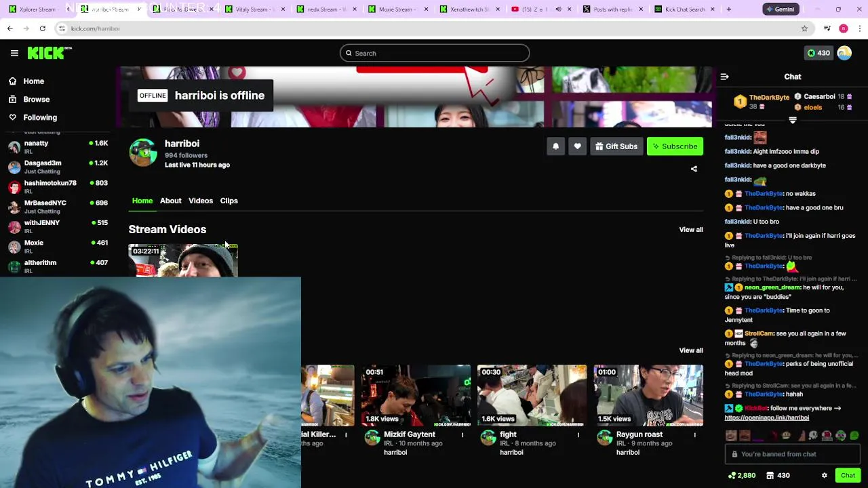Click the Search field
The width and height of the screenshot is (868, 488).
tap(435, 53)
